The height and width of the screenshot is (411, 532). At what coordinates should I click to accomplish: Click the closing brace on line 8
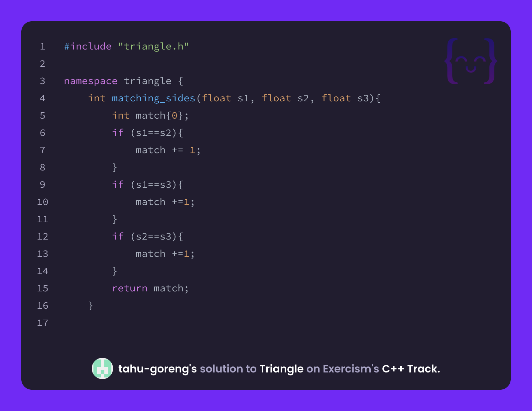pyautogui.click(x=114, y=167)
